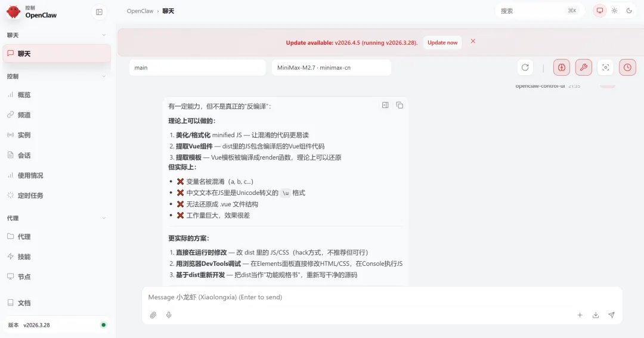Toggle the focus mode frame icon
The width and height of the screenshot is (644, 338).
(x=605, y=67)
